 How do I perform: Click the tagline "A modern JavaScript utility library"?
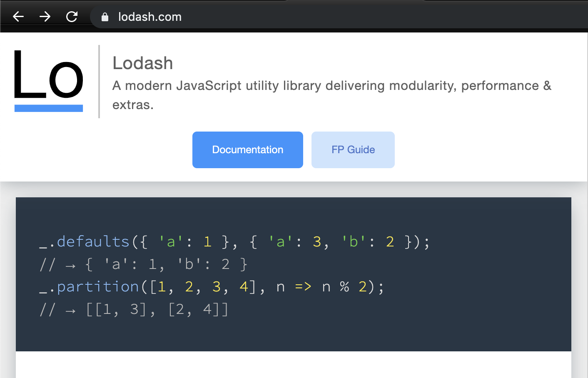coord(217,86)
